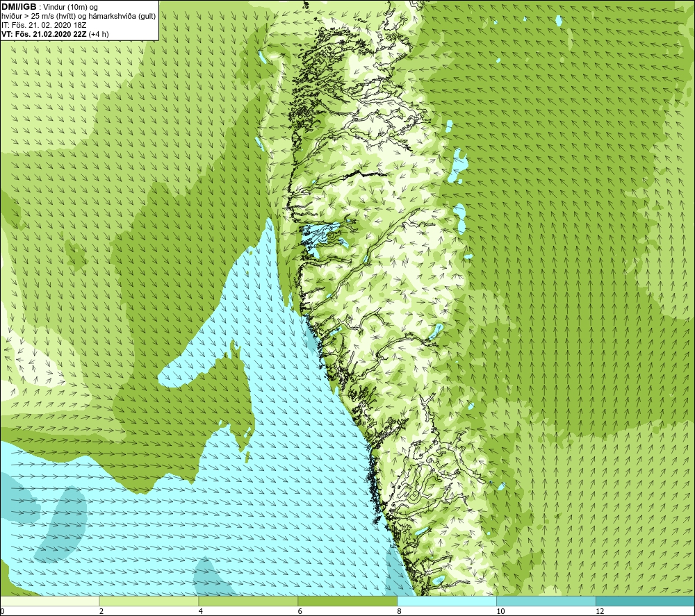Viewport: 695px width, 616px height.
Task: Click the 'VT: Fös. 21.02.2020 22Z (+4 h)' line
Action: click(55, 34)
